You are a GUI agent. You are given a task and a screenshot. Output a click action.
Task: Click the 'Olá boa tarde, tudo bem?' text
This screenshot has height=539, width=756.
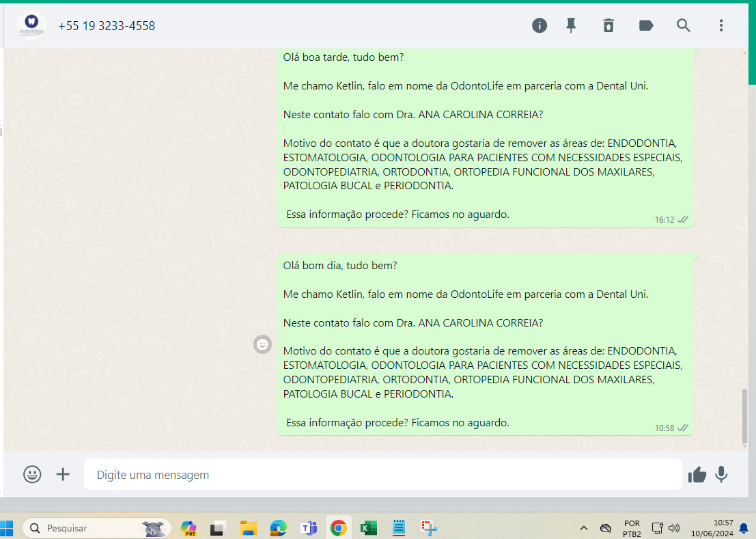tap(344, 57)
